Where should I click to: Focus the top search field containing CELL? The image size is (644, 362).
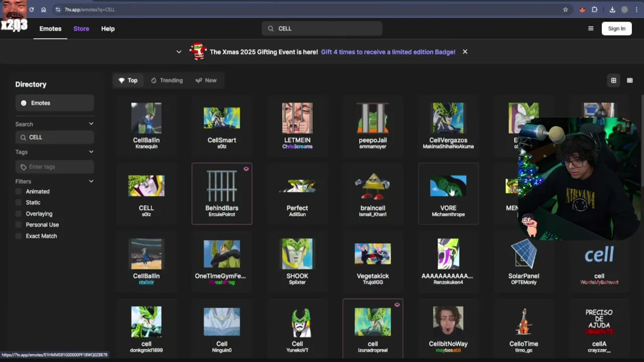coord(322,29)
